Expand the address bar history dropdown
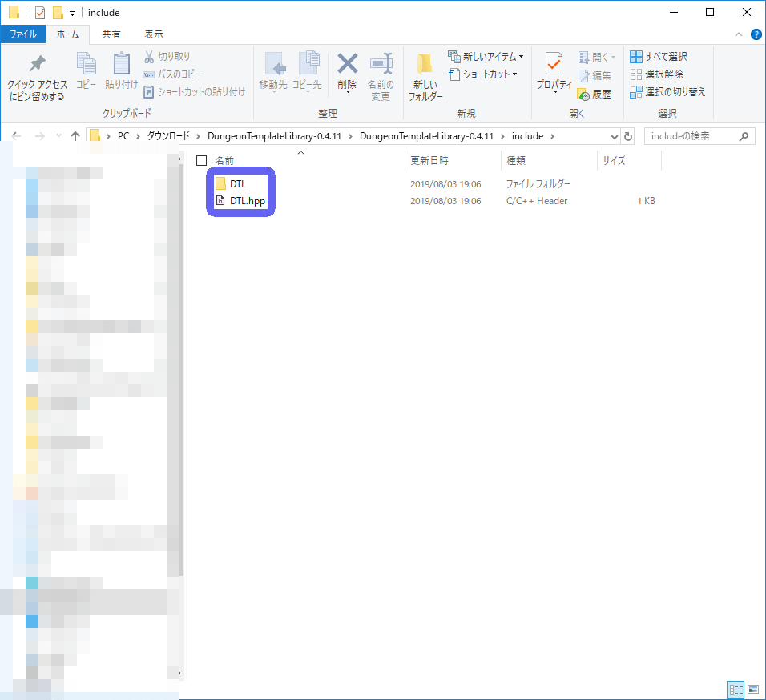 [615, 136]
